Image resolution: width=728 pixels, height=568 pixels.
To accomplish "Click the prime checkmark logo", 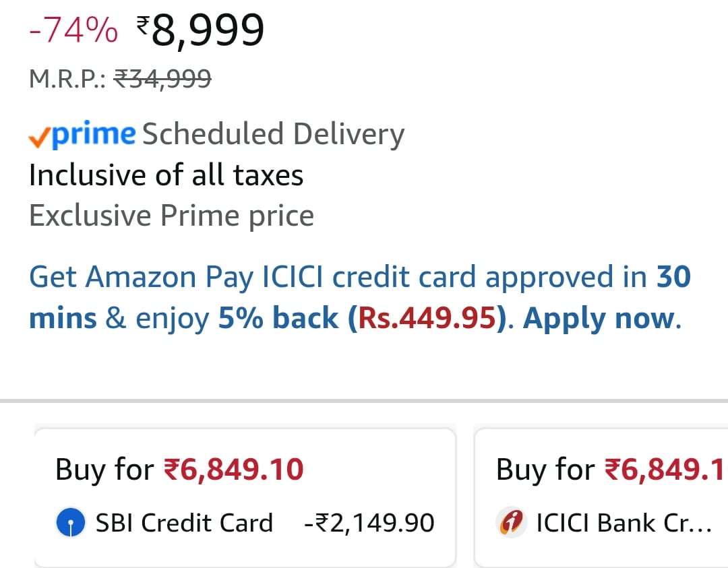I will pyautogui.click(x=82, y=135).
